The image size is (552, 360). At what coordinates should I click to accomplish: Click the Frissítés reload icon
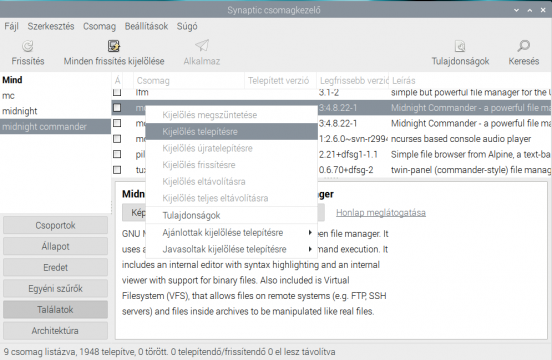(27, 46)
